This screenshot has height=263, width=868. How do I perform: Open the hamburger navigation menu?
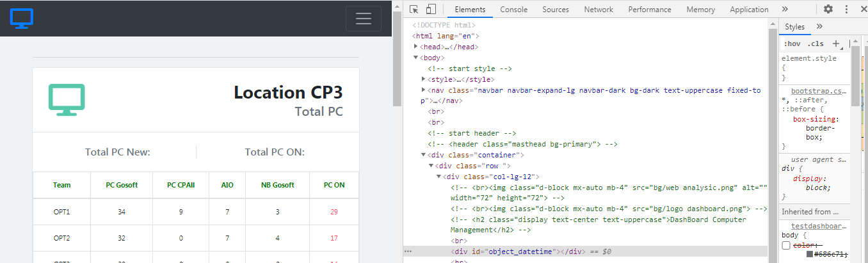coord(364,19)
